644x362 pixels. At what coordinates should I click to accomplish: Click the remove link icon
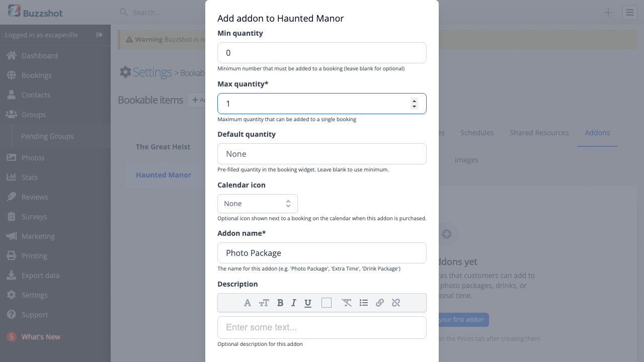[x=396, y=303]
